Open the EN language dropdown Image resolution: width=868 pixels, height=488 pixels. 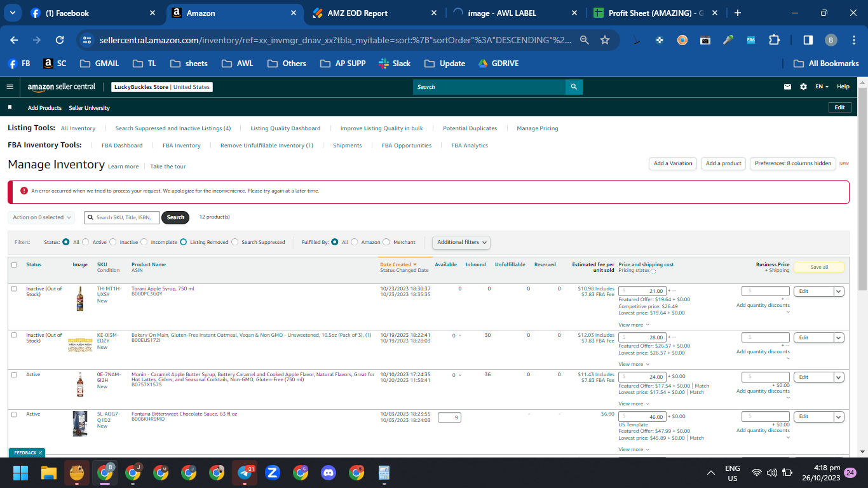(x=822, y=87)
